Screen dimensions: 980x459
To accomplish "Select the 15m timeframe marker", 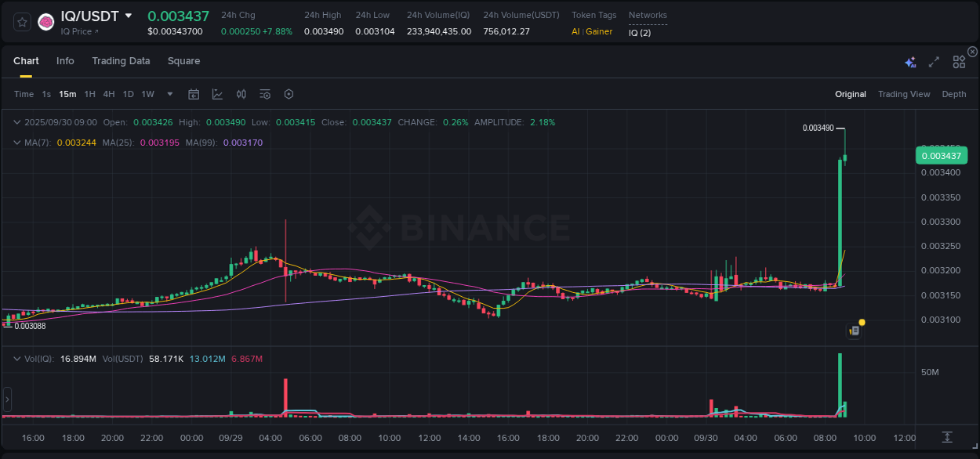I will pos(67,93).
